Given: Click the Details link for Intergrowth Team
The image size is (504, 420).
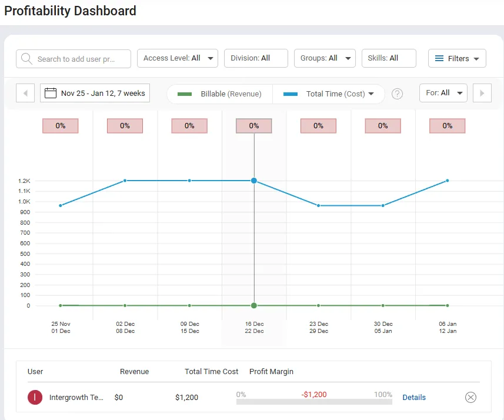Looking at the screenshot, I should point(414,397).
